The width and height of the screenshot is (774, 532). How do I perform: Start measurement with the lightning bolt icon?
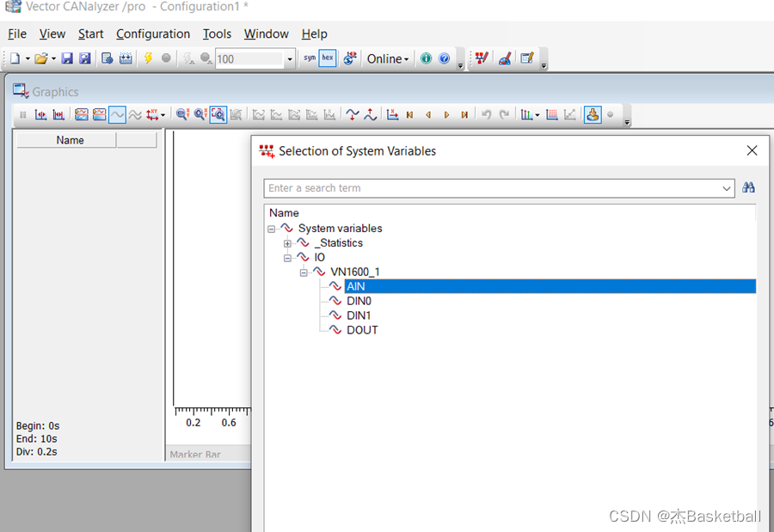(148, 58)
